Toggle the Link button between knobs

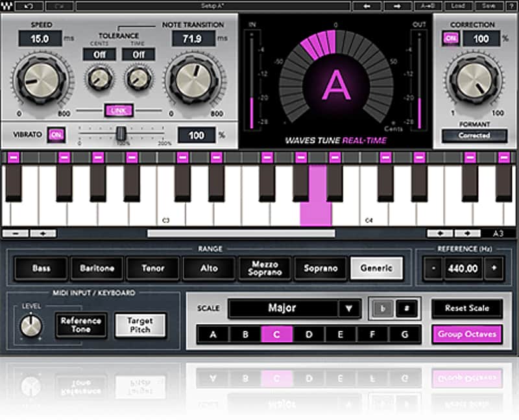click(119, 111)
